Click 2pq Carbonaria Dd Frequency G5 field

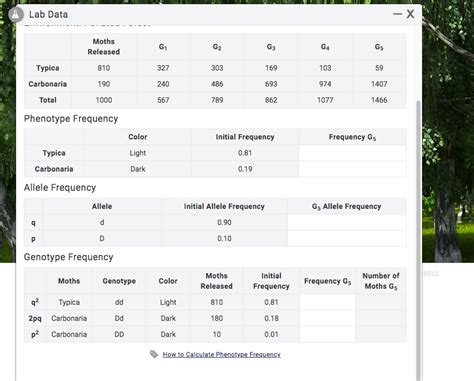tap(328, 318)
